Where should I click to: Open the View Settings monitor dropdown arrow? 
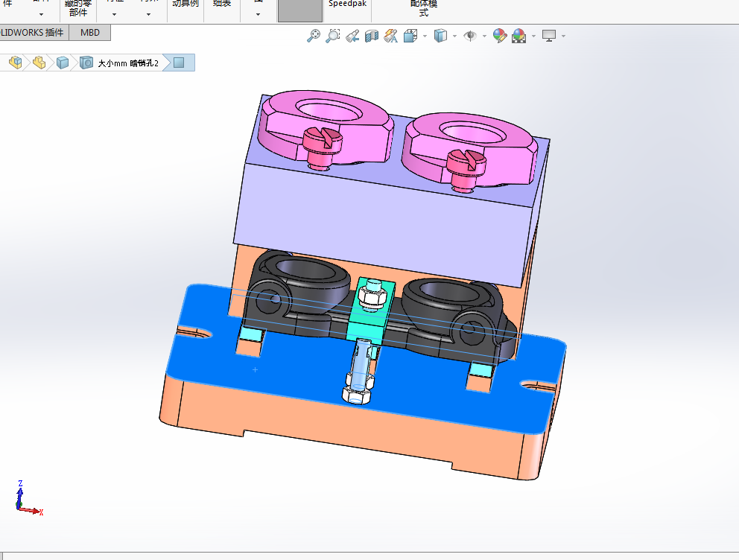pyautogui.click(x=563, y=36)
